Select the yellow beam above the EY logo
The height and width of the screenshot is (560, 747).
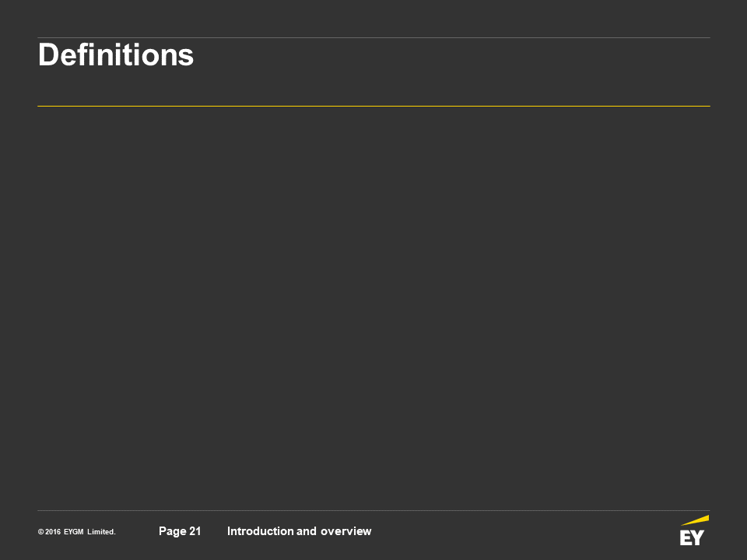pyautogui.click(x=695, y=520)
